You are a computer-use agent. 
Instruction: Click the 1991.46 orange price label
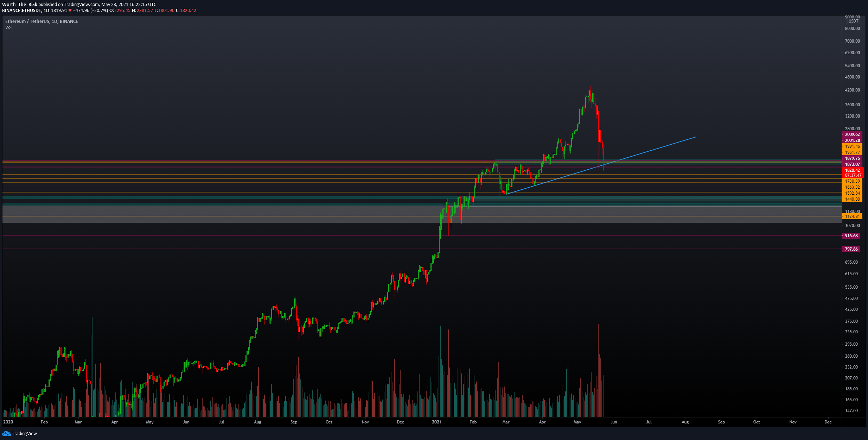[853, 146]
